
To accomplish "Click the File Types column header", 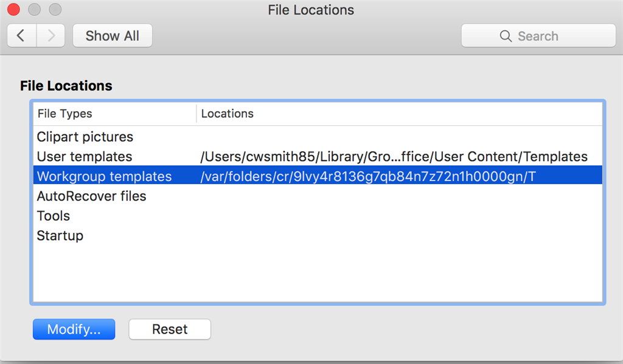I will 115,114.
